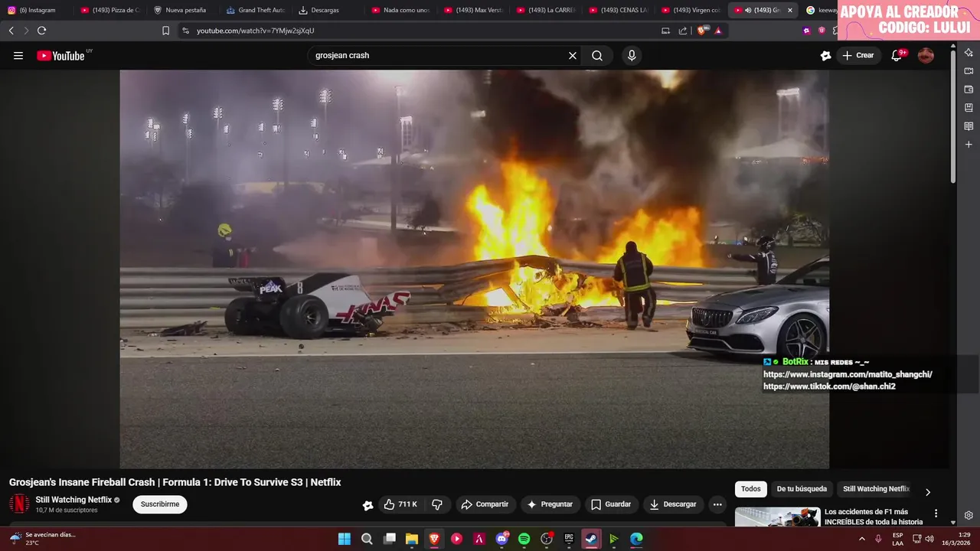This screenshot has width=980, height=551.
Task: Click the sparkle icon left of like button
Action: tap(367, 504)
